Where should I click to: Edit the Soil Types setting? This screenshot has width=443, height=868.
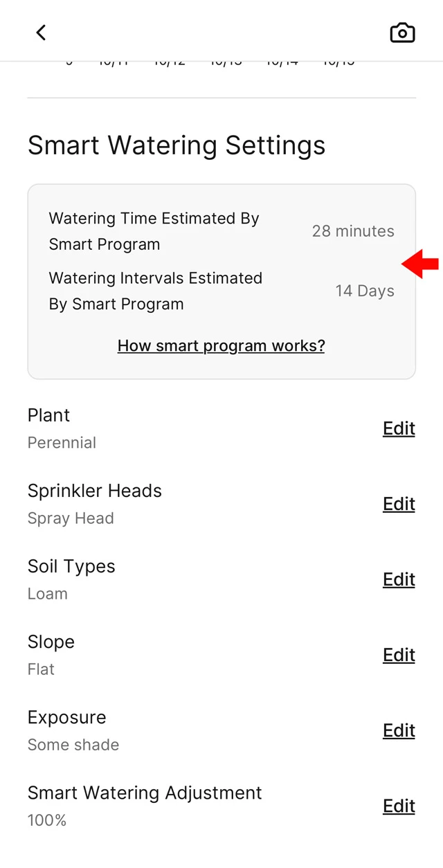point(399,579)
